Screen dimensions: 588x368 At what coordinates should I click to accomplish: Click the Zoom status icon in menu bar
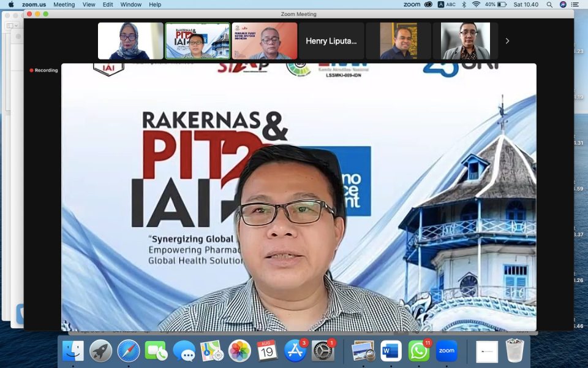point(412,4)
